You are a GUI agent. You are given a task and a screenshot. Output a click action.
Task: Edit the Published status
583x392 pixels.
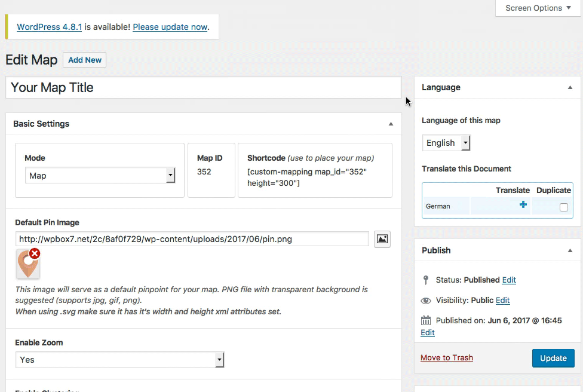click(x=509, y=280)
